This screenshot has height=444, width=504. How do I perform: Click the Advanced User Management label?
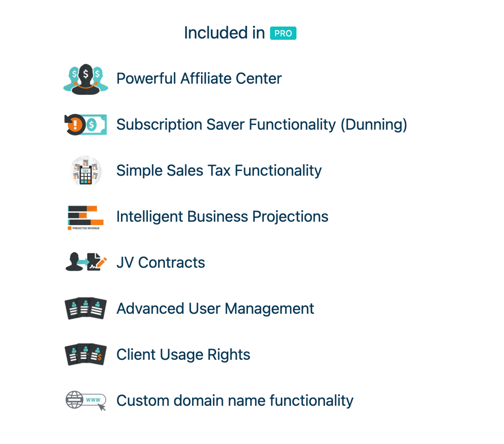point(215,308)
